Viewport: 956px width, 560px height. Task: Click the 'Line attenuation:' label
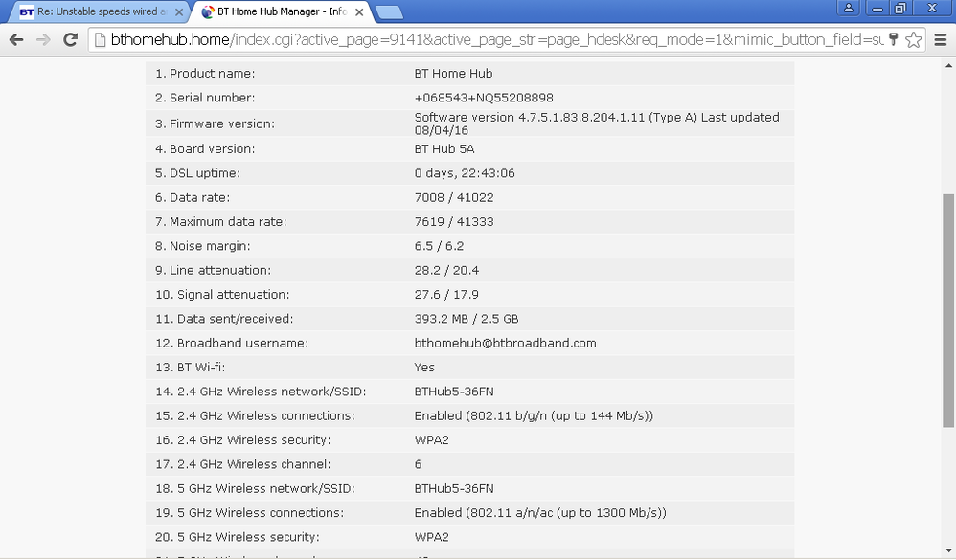pos(220,271)
